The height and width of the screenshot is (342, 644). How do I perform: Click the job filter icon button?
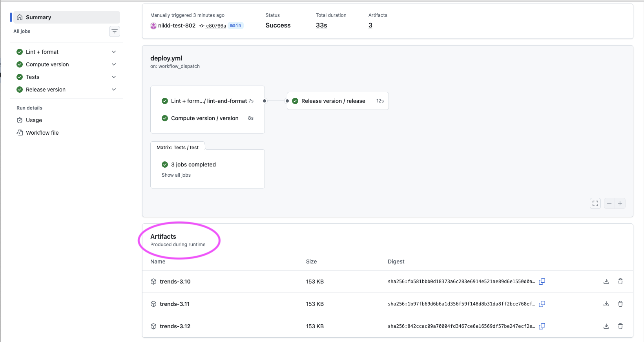pyautogui.click(x=115, y=31)
